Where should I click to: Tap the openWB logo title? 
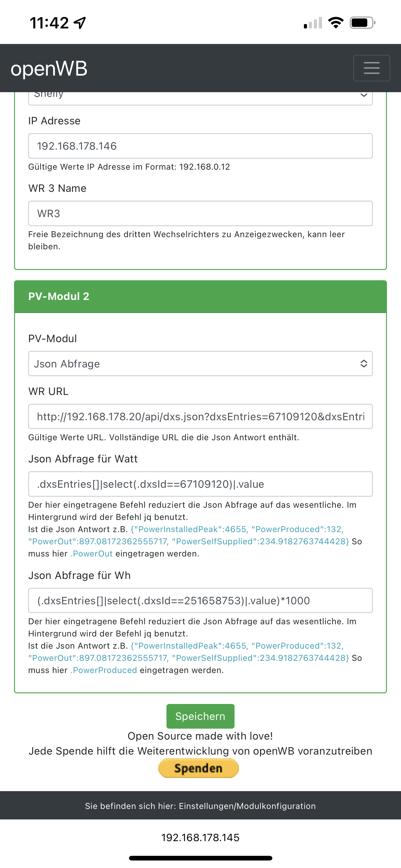(49, 68)
